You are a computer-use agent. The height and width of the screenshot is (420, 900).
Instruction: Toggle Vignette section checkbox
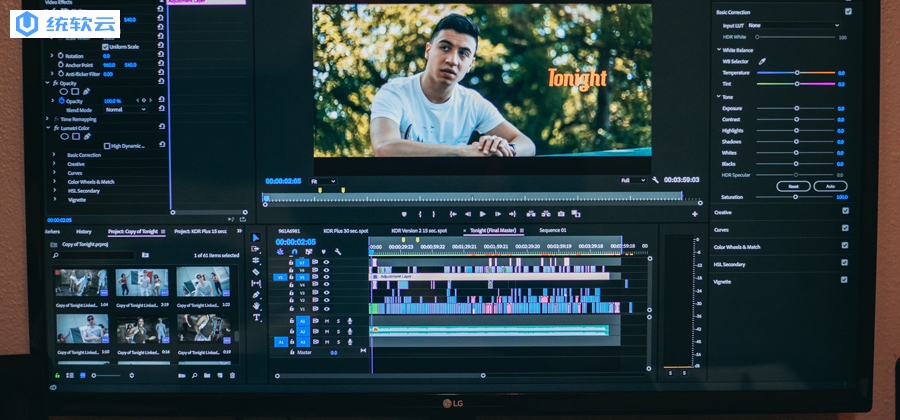pyautogui.click(x=844, y=280)
